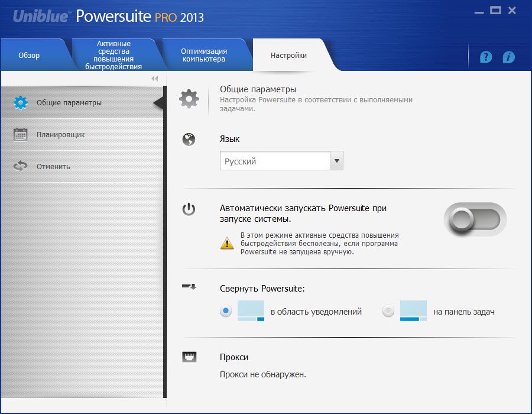Click the Русский language combo box
The height and width of the screenshot is (414, 532).
pos(281,161)
